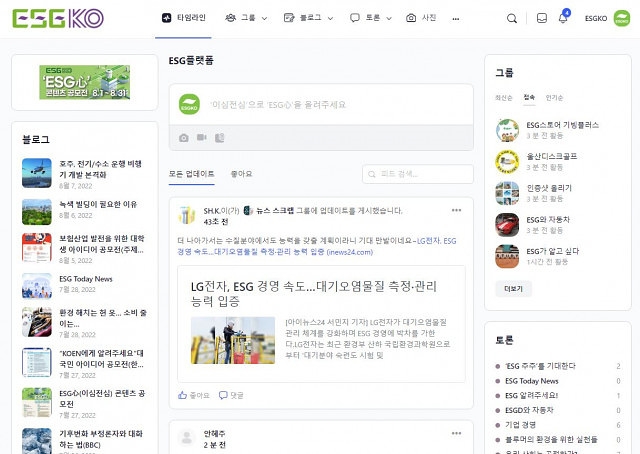Viewport: 640px width, 454px height.
Task: Select the 인기순 tab in groups panel
Action: 554,98
